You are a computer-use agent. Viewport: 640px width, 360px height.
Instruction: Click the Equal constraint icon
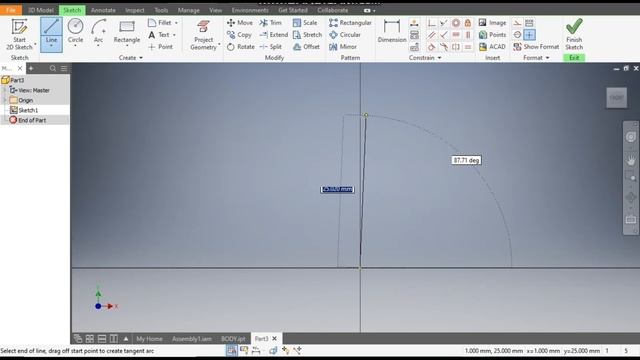pyautogui.click(x=468, y=47)
